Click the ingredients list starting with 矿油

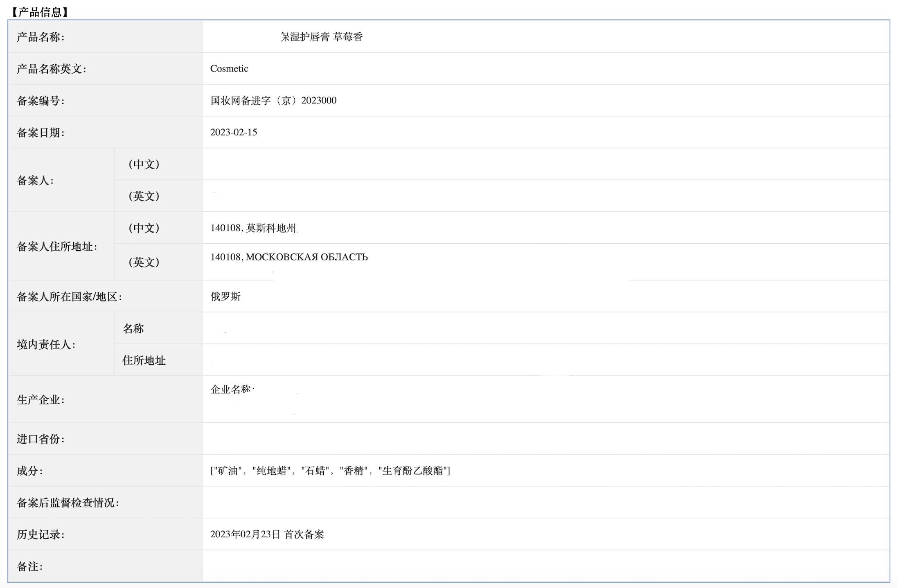click(330, 470)
